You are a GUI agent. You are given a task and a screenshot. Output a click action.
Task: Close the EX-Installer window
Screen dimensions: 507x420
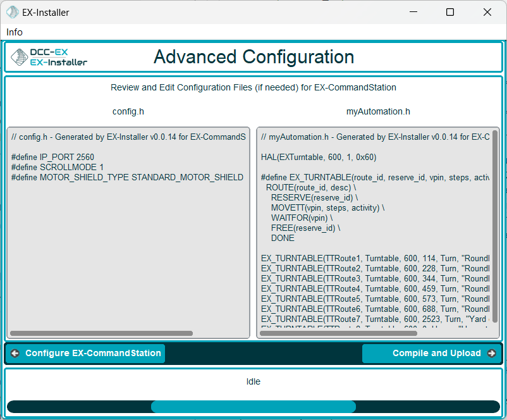coord(487,12)
